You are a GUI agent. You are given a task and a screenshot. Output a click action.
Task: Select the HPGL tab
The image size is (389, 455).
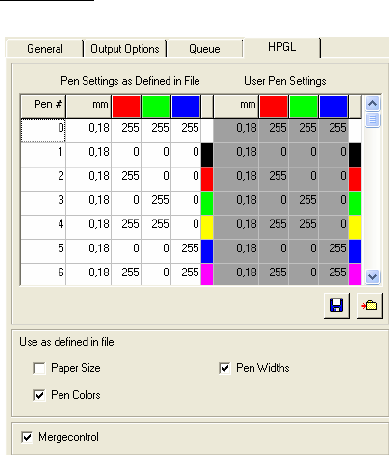(x=282, y=47)
